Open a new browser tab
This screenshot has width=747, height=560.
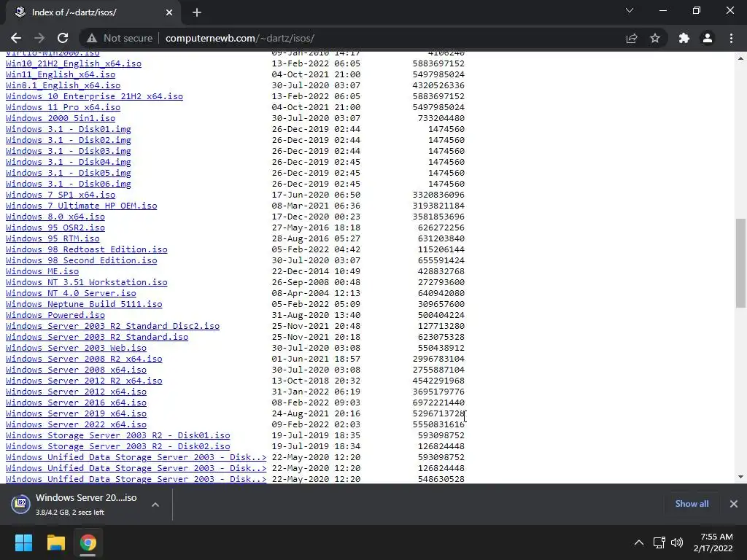click(197, 12)
